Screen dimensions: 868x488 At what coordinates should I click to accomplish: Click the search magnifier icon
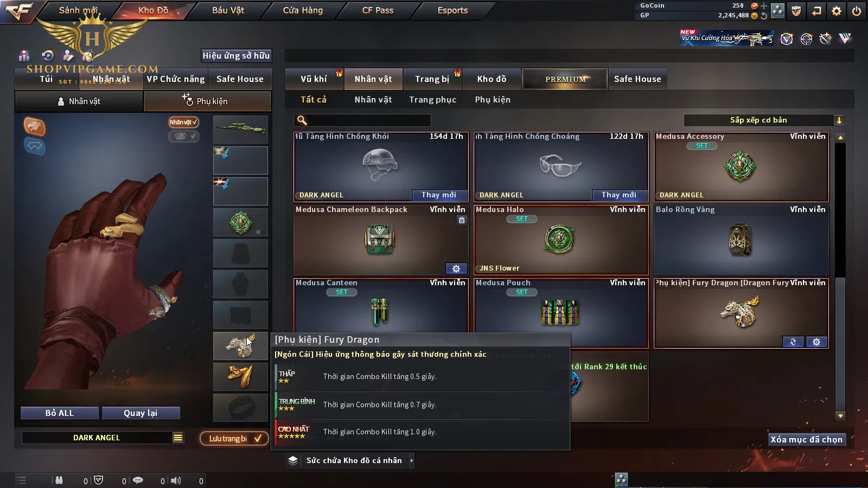[302, 120]
